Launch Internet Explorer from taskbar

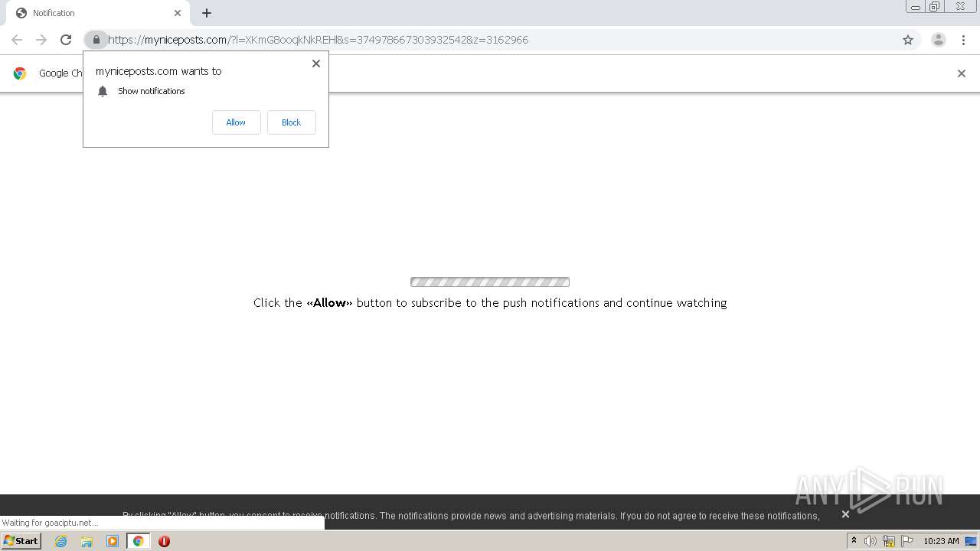tap(60, 541)
